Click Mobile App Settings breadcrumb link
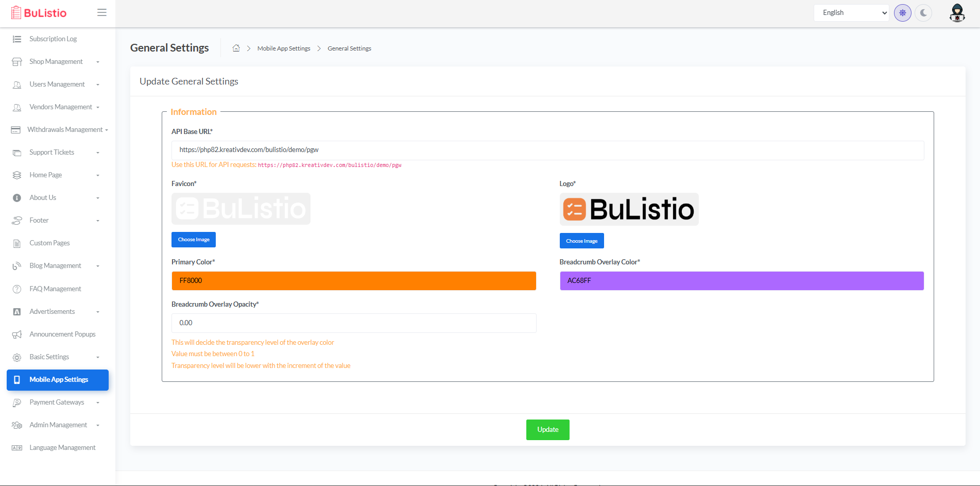Viewport: 980px width, 486px height. point(284,48)
